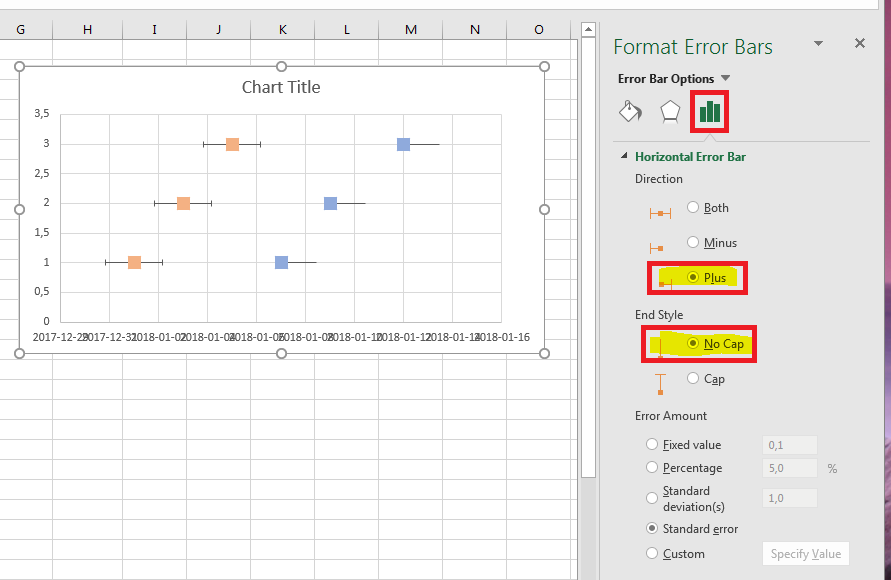Select the Both direction radio button
This screenshot has height=580, width=891.
[x=693, y=207]
